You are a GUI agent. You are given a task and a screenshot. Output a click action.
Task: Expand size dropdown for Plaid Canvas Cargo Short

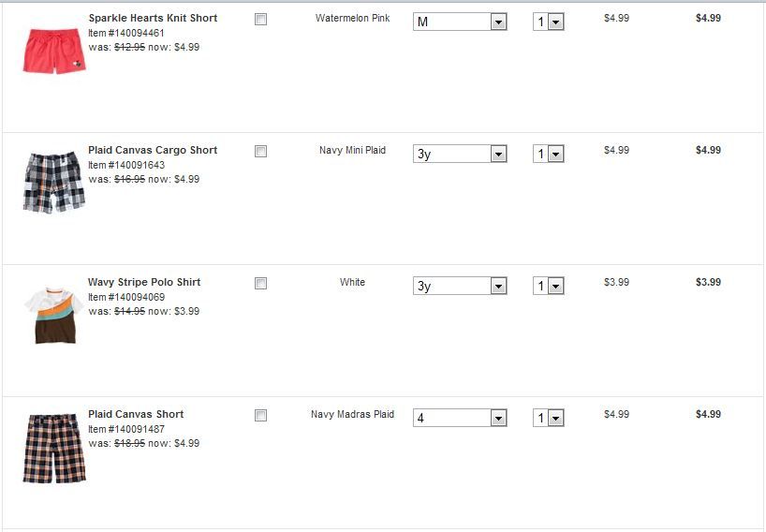[460, 154]
